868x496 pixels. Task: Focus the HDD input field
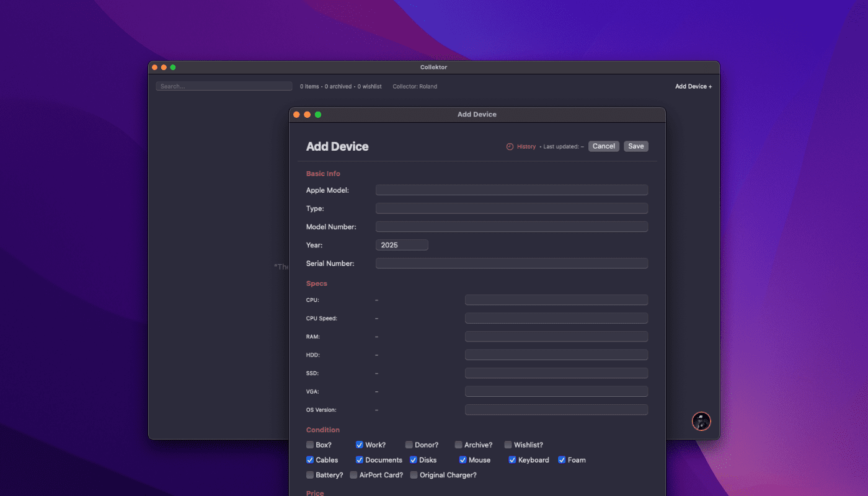pyautogui.click(x=556, y=355)
